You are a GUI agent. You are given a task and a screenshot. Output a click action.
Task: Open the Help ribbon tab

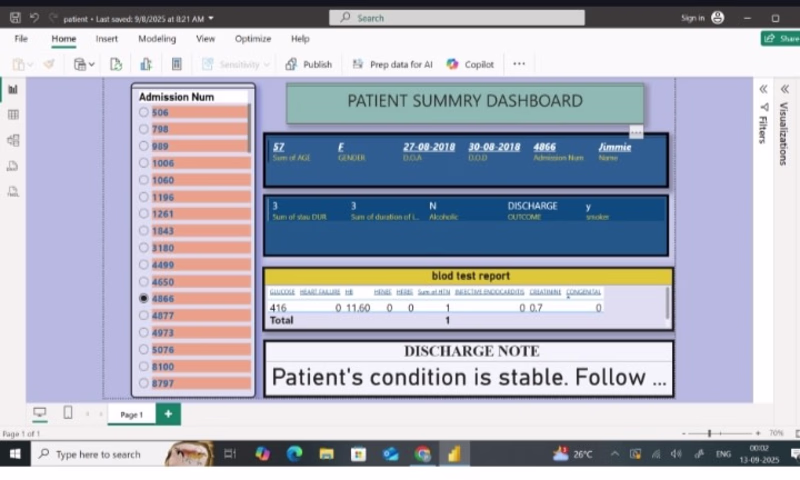[x=300, y=39]
